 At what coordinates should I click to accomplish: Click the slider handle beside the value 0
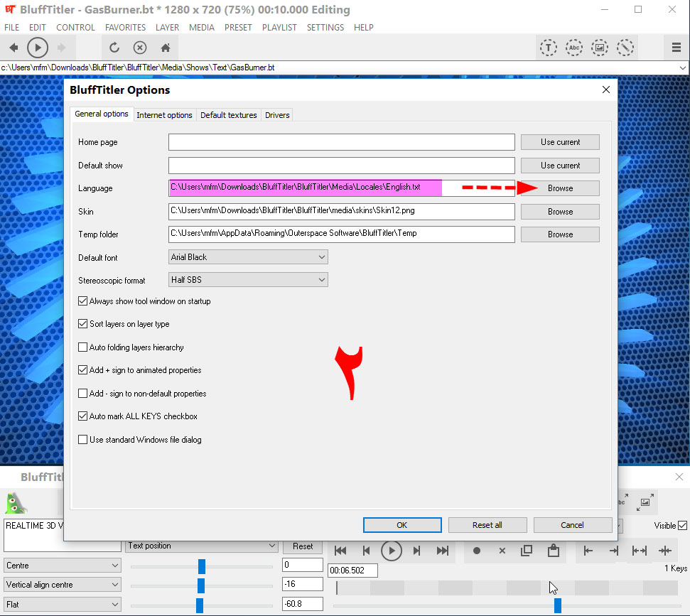click(202, 566)
